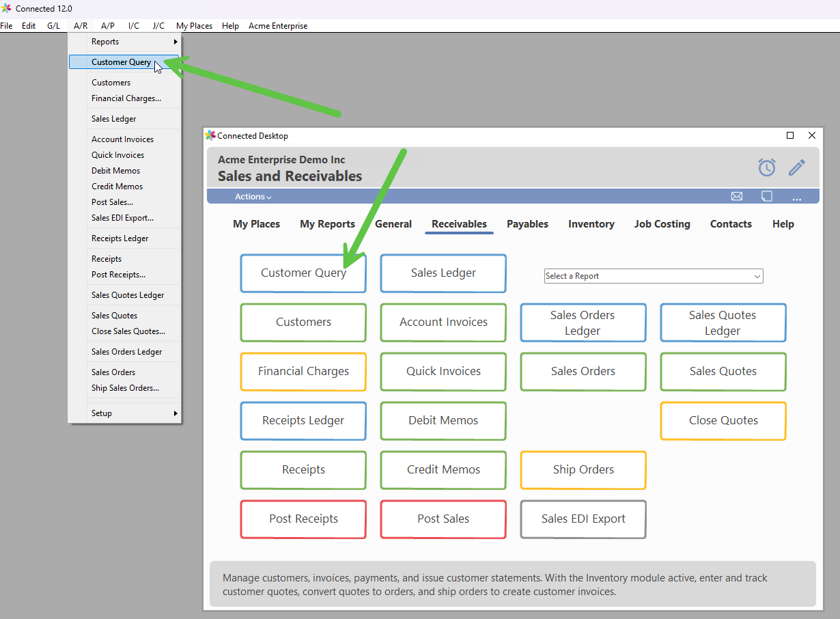The width and height of the screenshot is (840, 619).
Task: Open the Select a Report combo box
Action: tap(654, 276)
